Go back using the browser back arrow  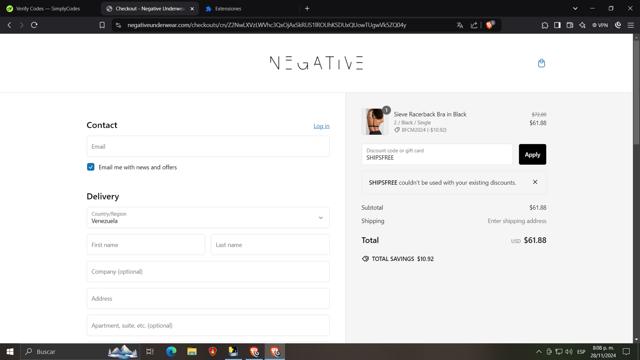click(x=9, y=25)
